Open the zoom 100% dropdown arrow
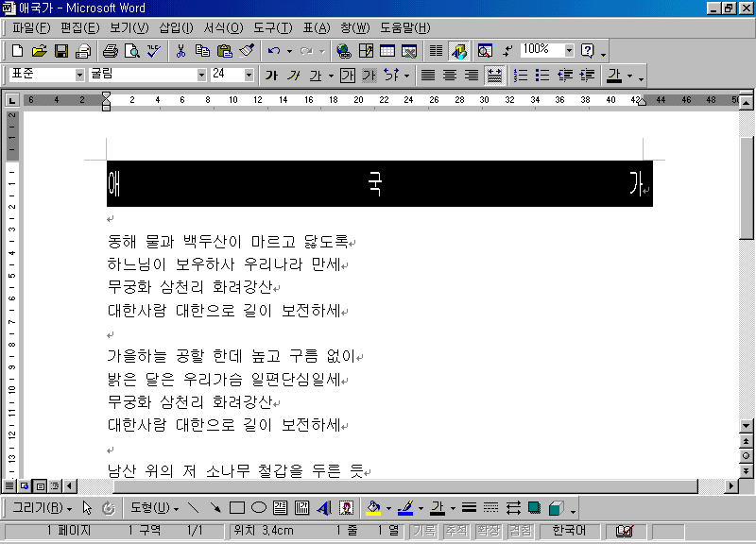This screenshot has width=756, height=544. point(570,51)
